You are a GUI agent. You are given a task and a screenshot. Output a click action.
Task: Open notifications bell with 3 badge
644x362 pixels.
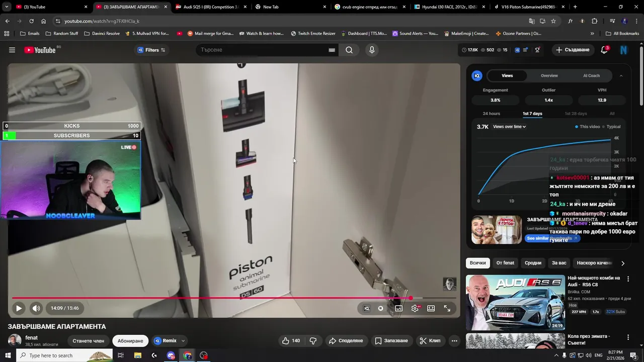[605, 50]
